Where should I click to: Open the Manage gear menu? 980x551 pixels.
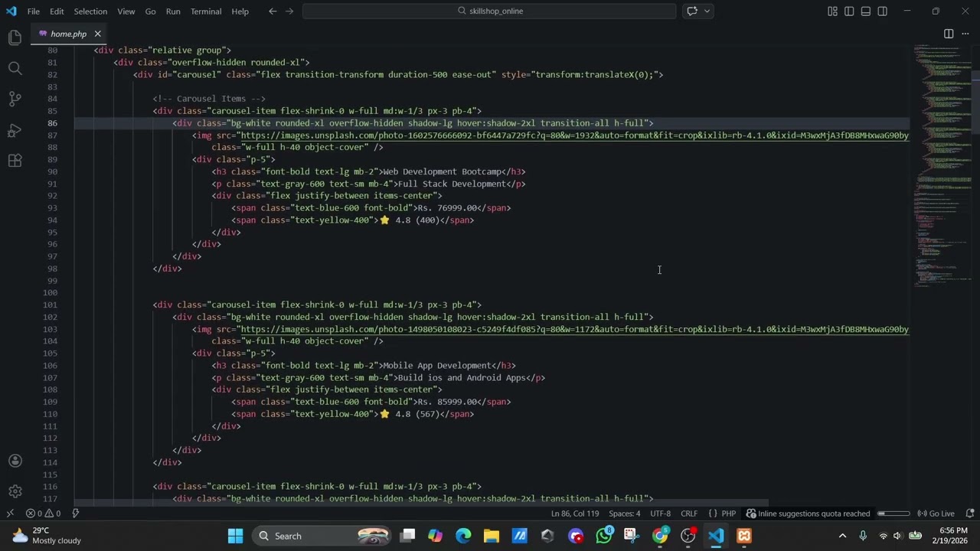coord(15,491)
